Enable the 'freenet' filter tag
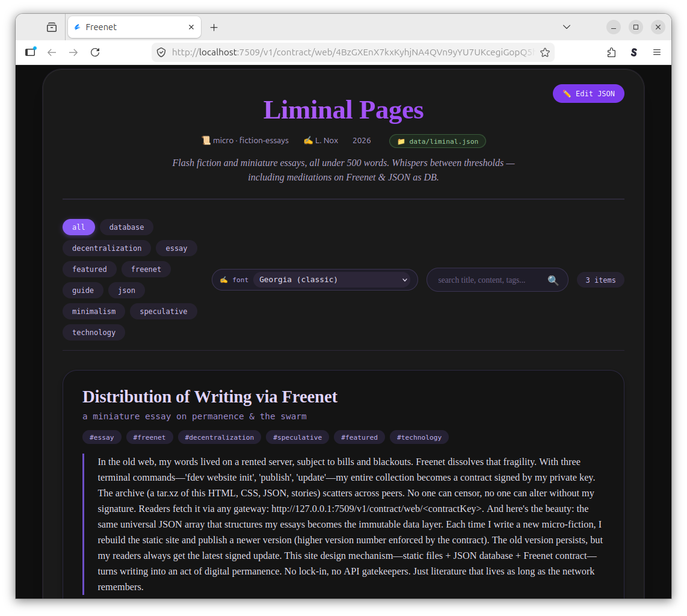 146,269
